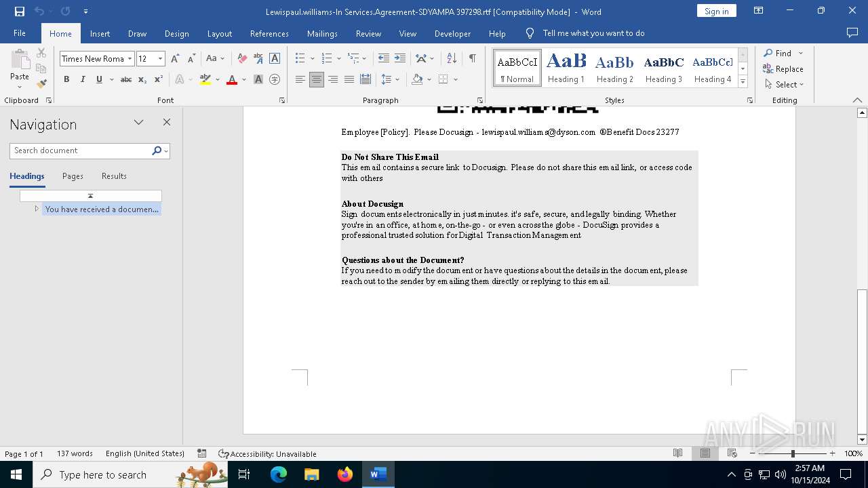
Task: Open the File menu
Action: [20, 33]
